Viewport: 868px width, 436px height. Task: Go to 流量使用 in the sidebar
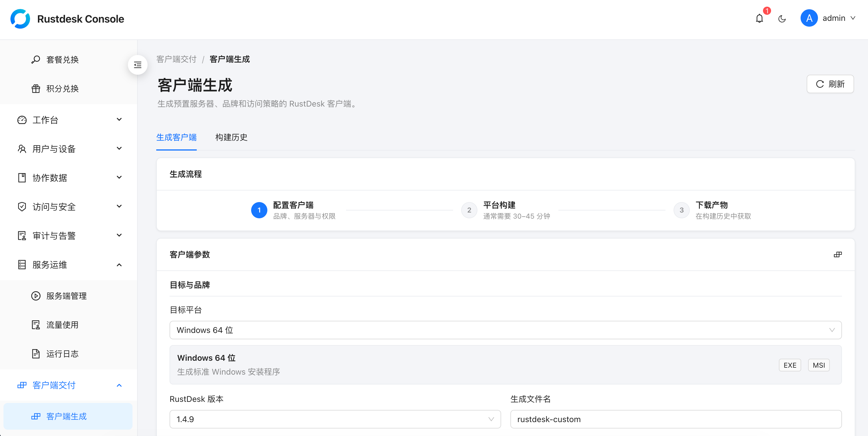coord(67,325)
